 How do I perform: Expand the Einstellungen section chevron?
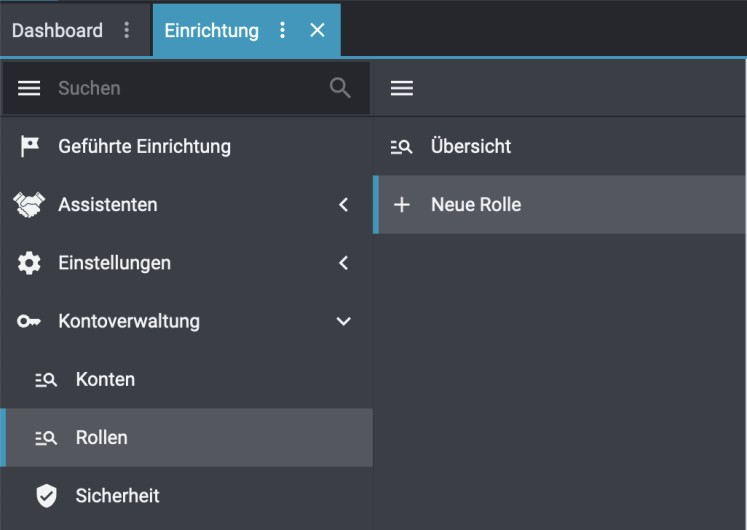344,263
